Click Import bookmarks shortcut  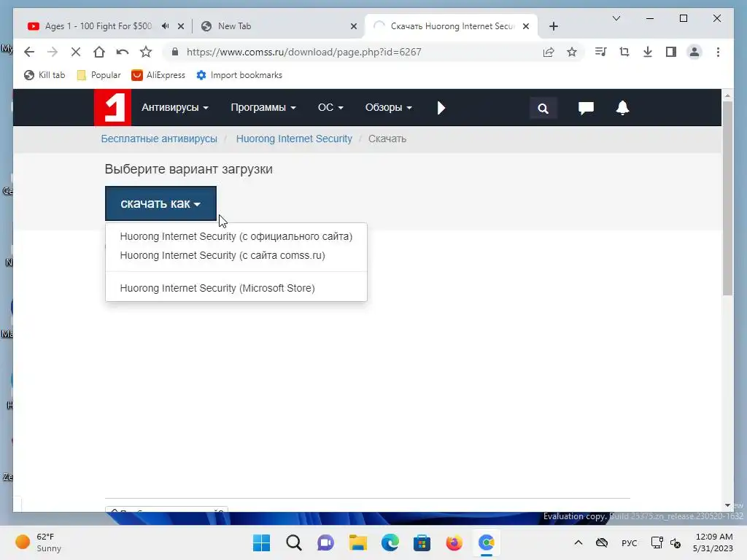coord(239,75)
